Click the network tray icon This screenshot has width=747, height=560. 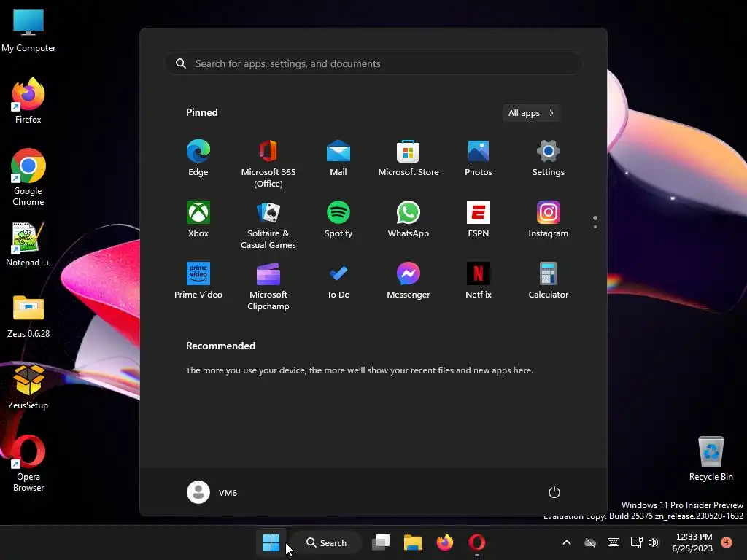tap(636, 542)
